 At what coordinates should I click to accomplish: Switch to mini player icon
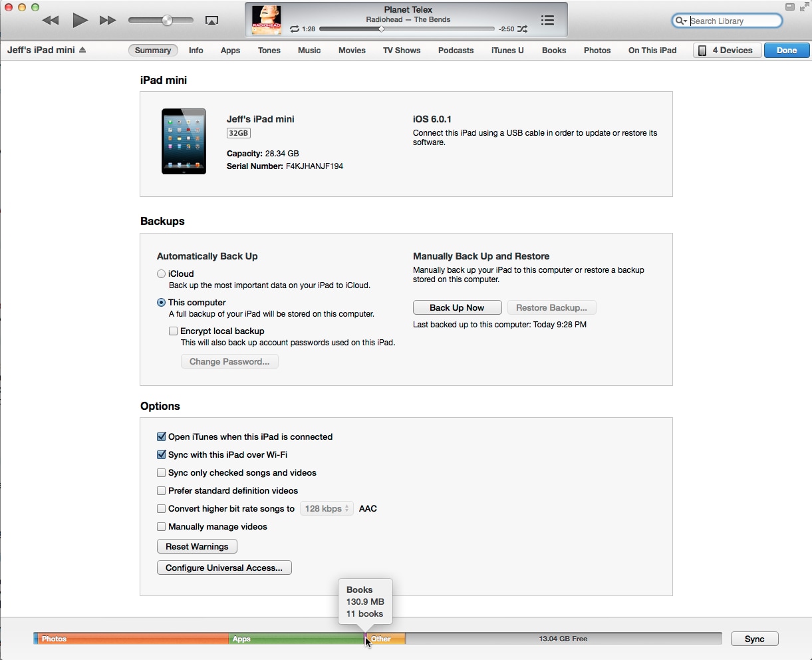tap(790, 7)
